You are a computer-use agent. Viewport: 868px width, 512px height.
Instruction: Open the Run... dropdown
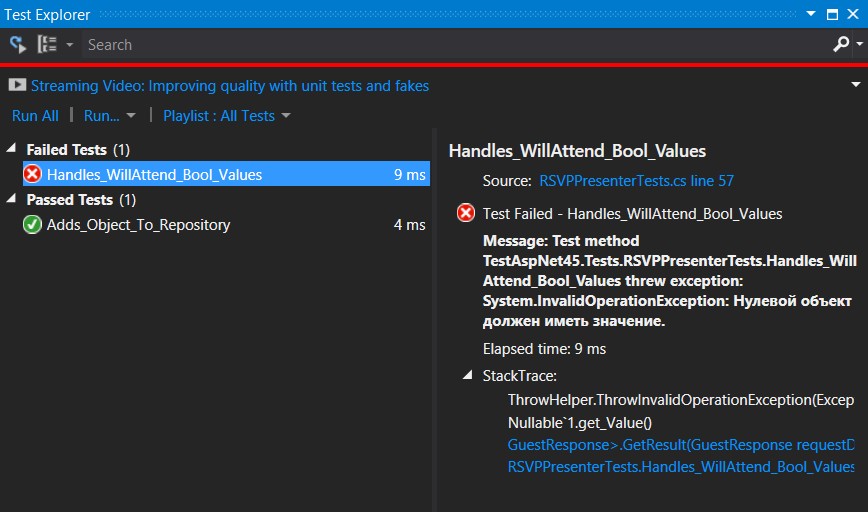(x=109, y=116)
